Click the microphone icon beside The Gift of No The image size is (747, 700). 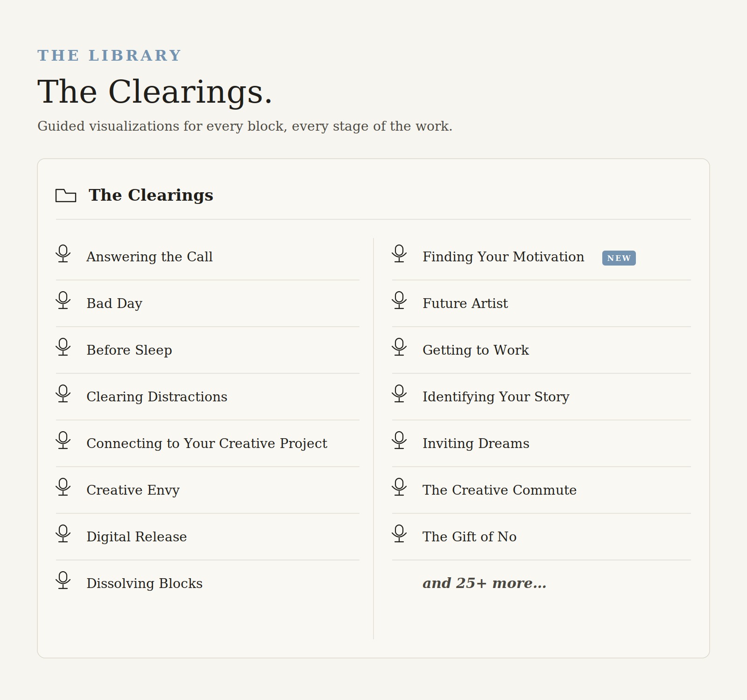(399, 534)
